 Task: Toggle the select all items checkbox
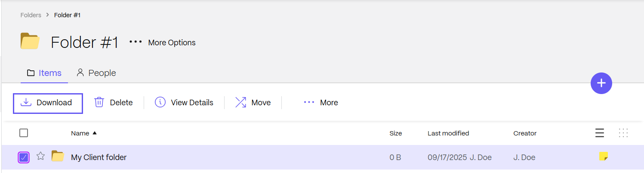(24, 133)
